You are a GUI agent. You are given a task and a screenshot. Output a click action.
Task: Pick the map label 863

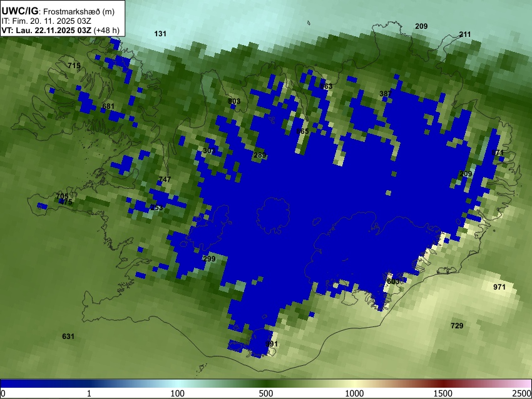pyautogui.click(x=326, y=86)
